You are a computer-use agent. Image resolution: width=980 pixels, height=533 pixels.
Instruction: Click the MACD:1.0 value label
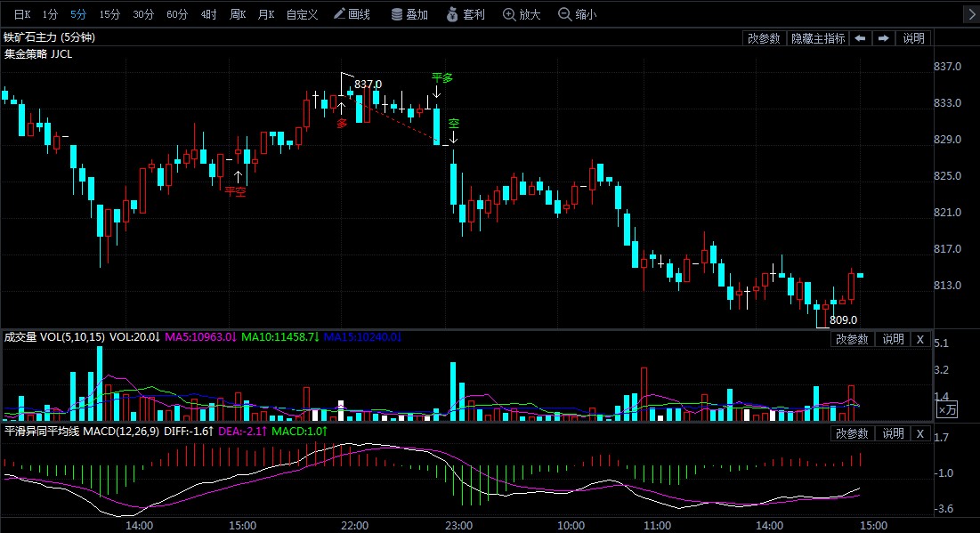299,432
